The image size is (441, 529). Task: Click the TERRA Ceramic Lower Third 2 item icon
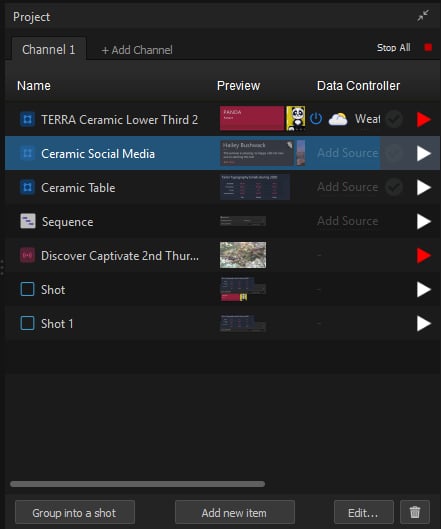27,119
